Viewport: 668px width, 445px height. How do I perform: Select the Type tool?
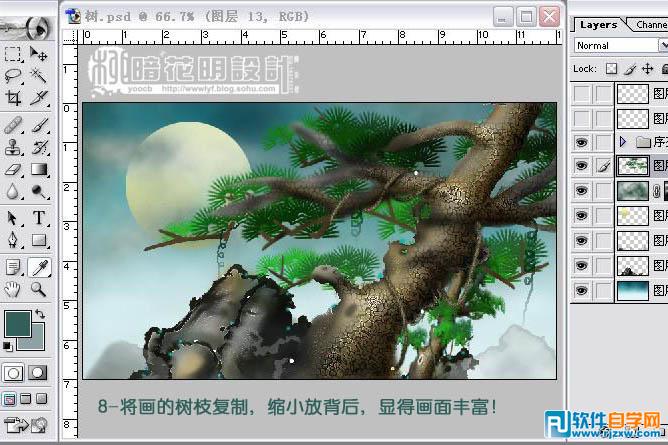pyautogui.click(x=39, y=218)
